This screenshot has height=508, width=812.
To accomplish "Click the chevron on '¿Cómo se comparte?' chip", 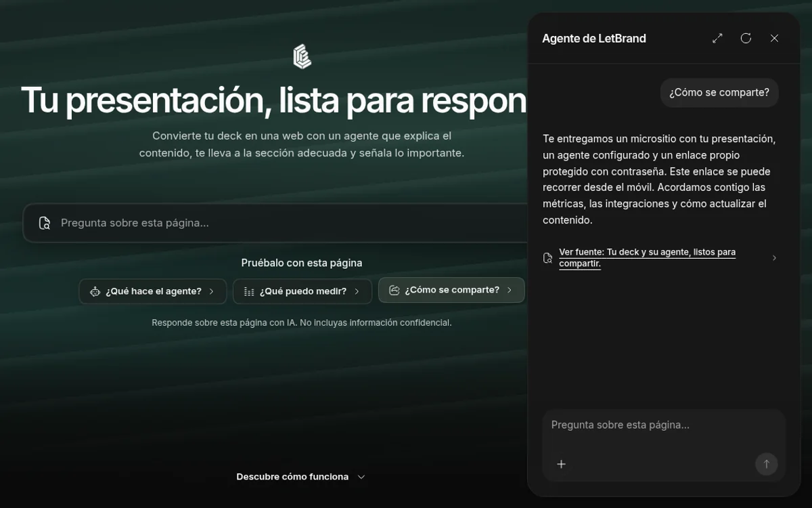I will [510, 290].
